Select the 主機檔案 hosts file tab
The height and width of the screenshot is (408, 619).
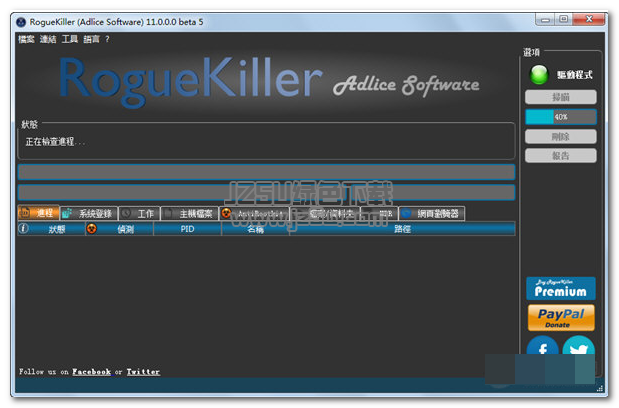click(x=189, y=213)
